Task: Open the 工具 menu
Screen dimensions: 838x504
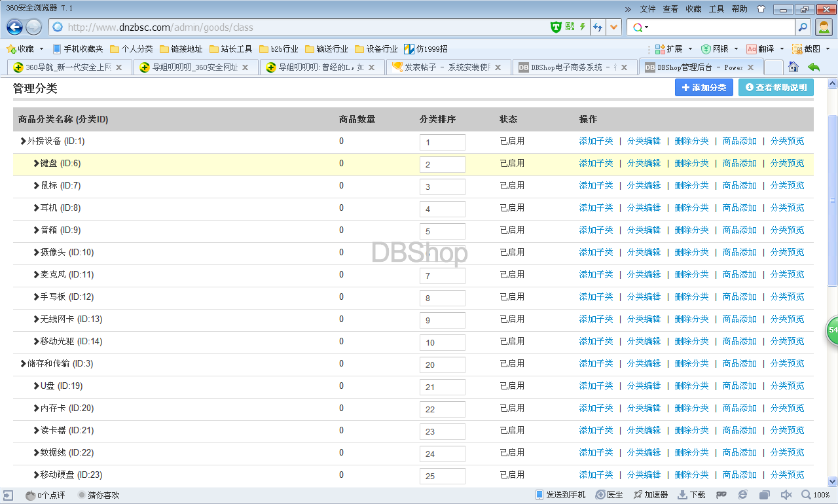Action: tap(716, 9)
